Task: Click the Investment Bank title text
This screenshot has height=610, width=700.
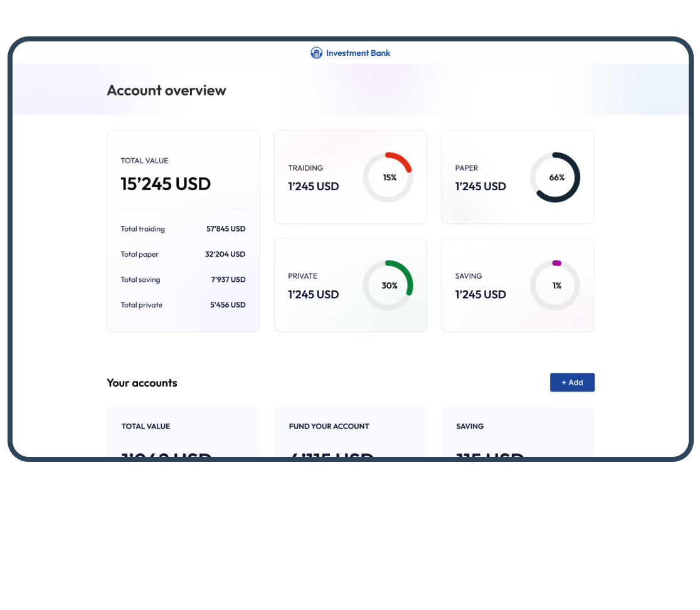Action: click(x=358, y=53)
